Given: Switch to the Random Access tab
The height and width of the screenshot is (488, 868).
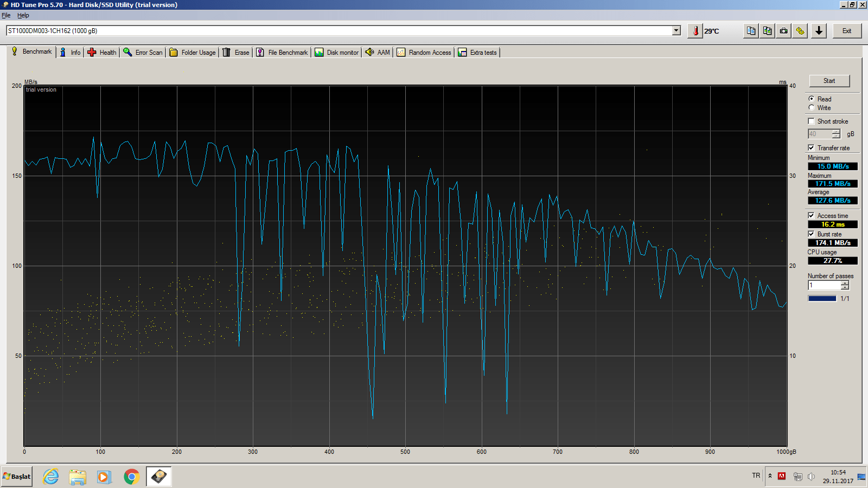Looking at the screenshot, I should coord(424,53).
